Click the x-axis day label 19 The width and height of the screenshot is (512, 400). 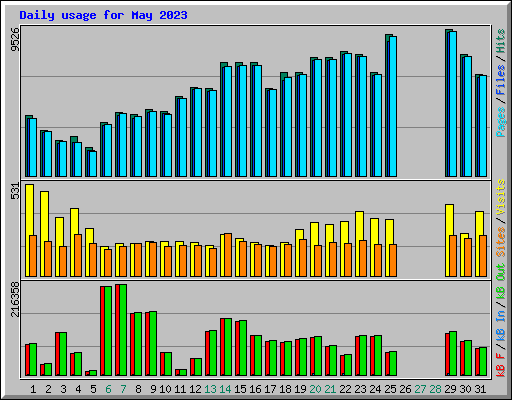[x=300, y=389]
